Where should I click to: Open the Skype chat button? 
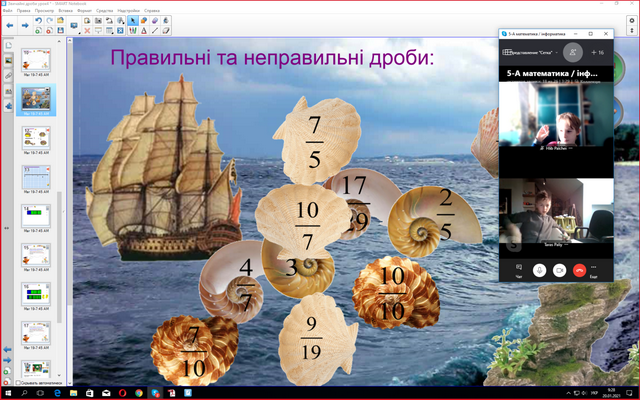tap(518, 269)
